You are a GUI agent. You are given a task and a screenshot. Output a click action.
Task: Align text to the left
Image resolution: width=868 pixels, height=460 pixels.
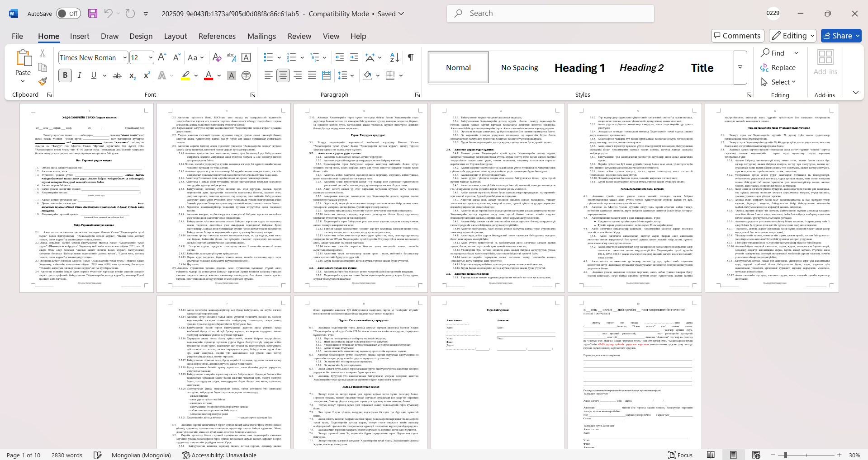[x=269, y=75]
